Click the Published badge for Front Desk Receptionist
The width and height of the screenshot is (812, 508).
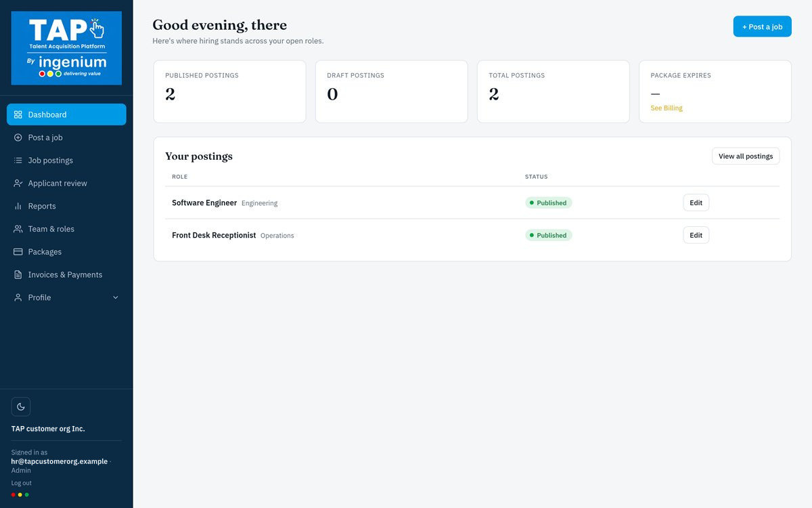pyautogui.click(x=549, y=235)
